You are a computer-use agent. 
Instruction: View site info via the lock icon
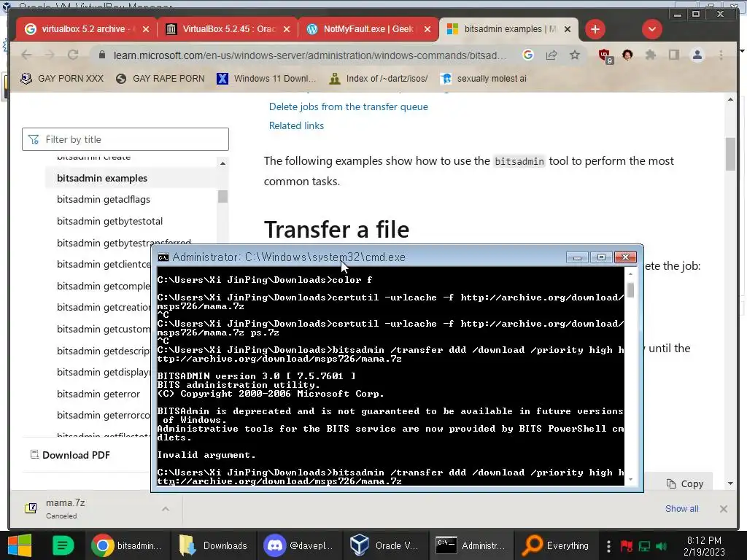(101, 55)
